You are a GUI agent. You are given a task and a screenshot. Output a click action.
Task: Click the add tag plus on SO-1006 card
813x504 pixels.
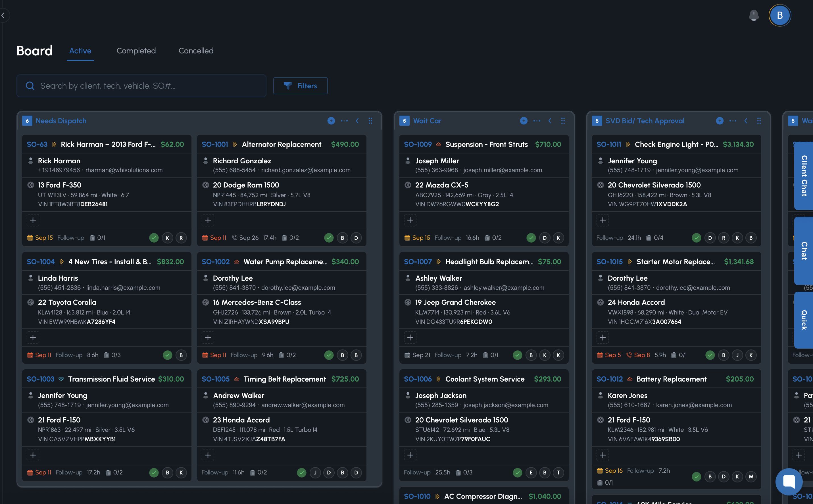410,455
